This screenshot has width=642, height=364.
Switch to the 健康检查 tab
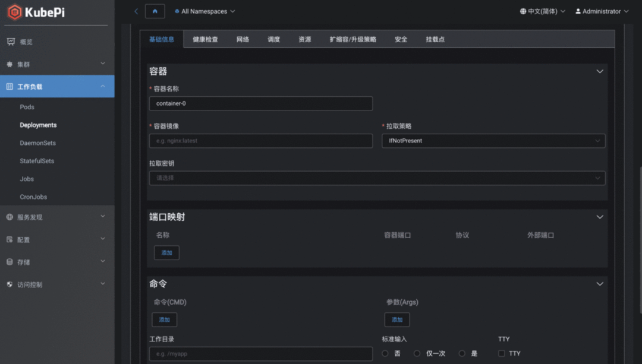pyautogui.click(x=205, y=39)
